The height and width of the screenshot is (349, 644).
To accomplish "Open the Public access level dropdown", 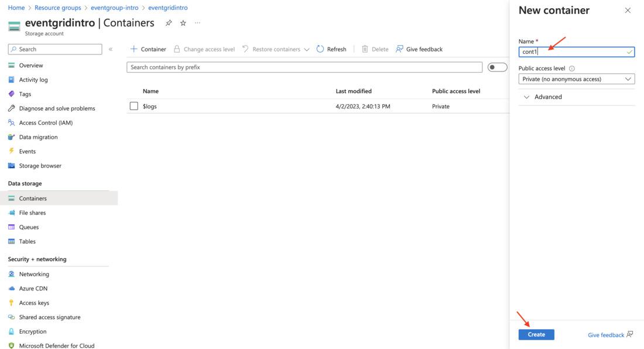I will pos(576,79).
